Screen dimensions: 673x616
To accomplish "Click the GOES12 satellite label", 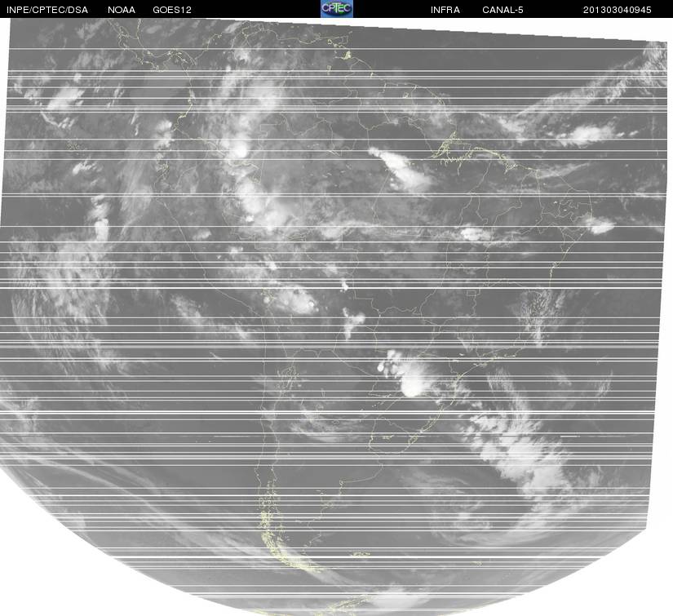I will [172, 10].
